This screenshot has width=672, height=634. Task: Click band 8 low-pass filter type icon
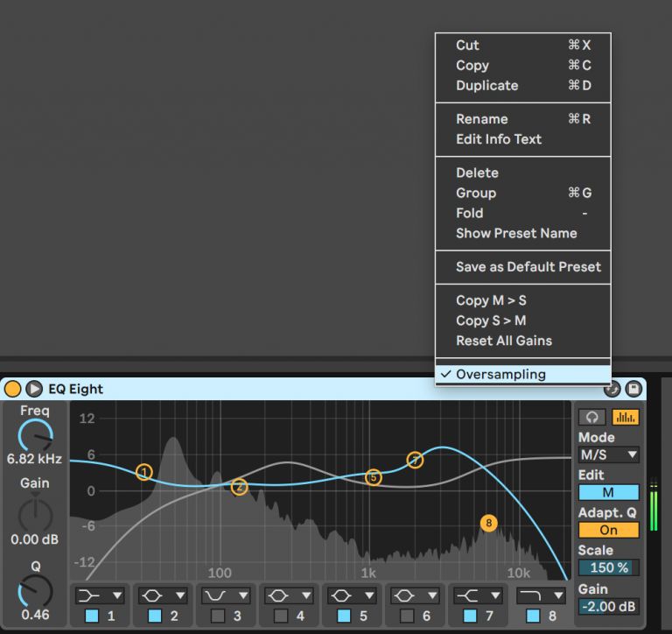coord(529,595)
